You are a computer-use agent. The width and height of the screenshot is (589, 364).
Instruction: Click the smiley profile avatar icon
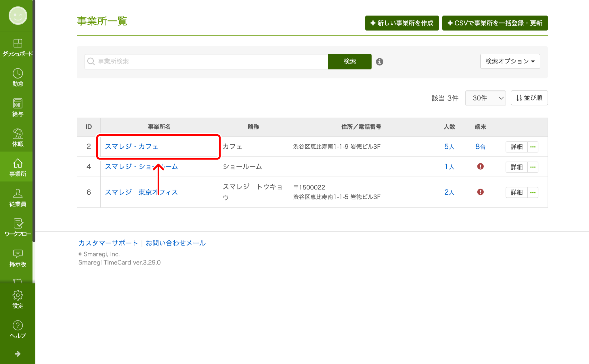(18, 16)
